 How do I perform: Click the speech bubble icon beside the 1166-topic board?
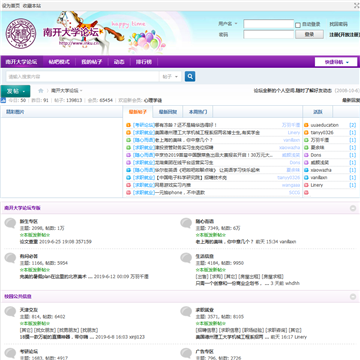[x=10, y=258]
